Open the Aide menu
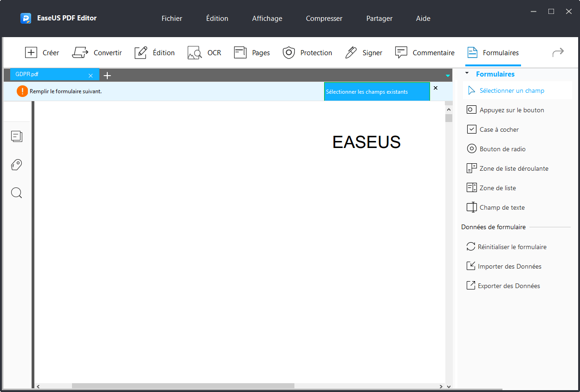Viewport: 580px width, 392px height. click(423, 19)
